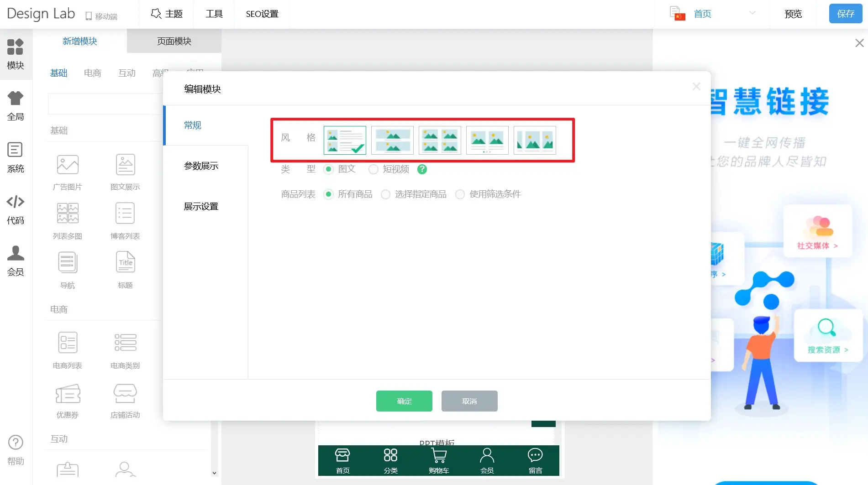Switch to the 页面模块 tab
Image resolution: width=868 pixels, height=485 pixels.
click(x=174, y=41)
